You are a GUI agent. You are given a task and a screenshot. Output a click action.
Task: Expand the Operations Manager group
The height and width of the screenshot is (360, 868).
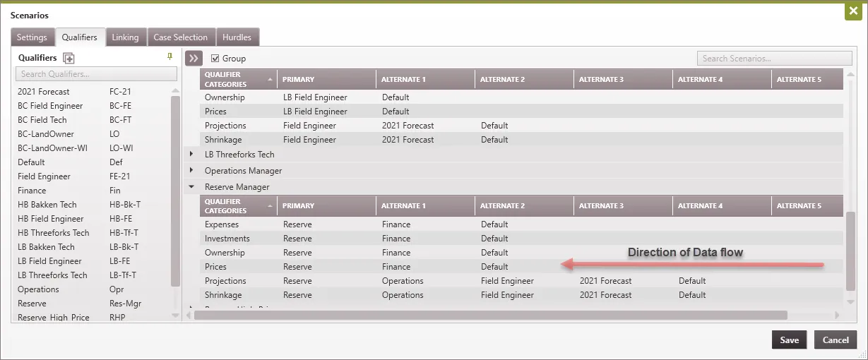coord(191,171)
